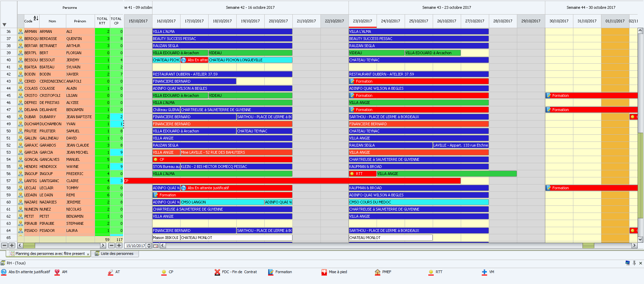Click the sort A-Z icon in the Code header

pos(36,18)
